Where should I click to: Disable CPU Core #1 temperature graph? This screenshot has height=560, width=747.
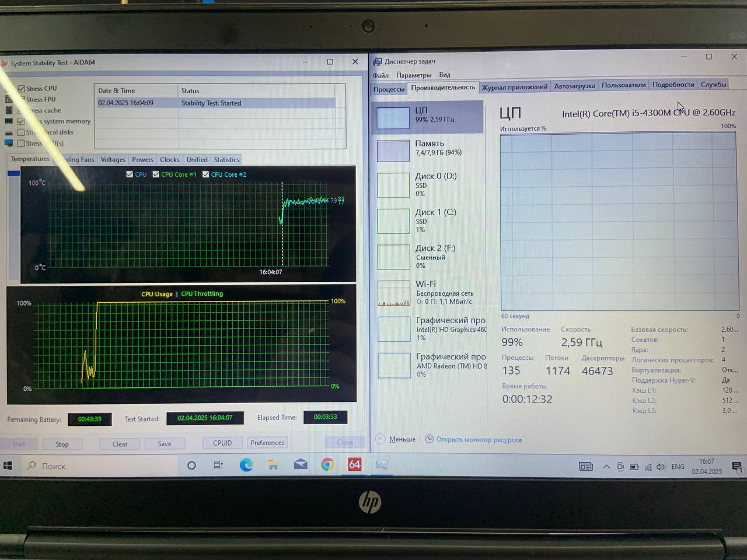click(x=156, y=174)
